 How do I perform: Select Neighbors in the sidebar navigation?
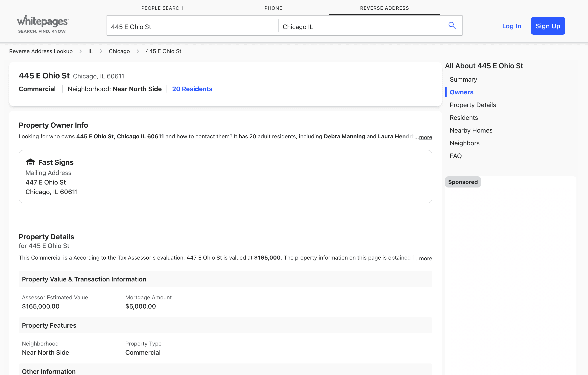point(464,143)
